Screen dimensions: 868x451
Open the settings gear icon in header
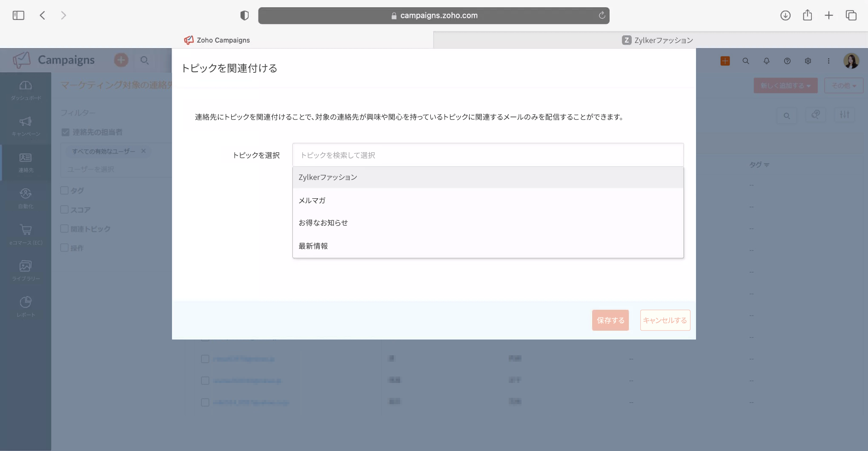point(808,61)
